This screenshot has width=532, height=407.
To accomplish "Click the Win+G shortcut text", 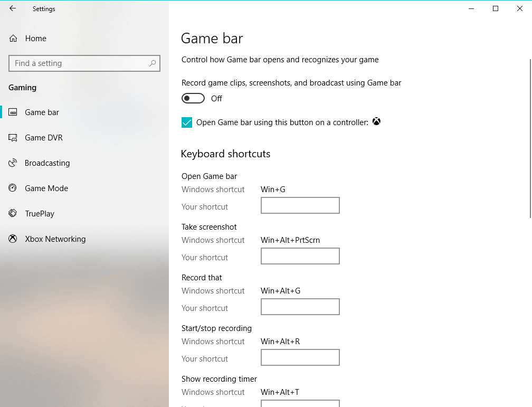I will (x=273, y=190).
